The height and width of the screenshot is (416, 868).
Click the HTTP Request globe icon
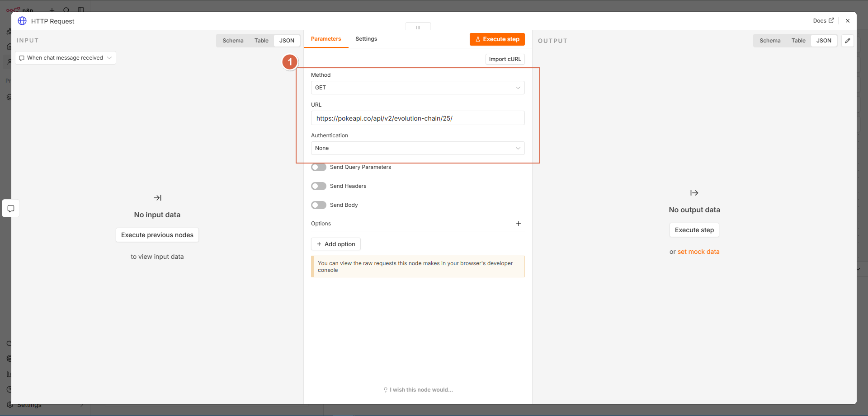pyautogui.click(x=22, y=21)
